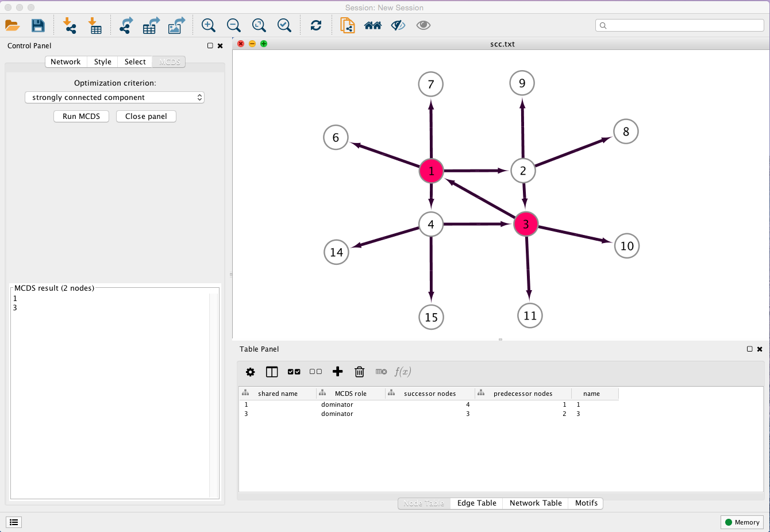Click the Save session floppy disk icon
The height and width of the screenshot is (532, 770).
(38, 25)
